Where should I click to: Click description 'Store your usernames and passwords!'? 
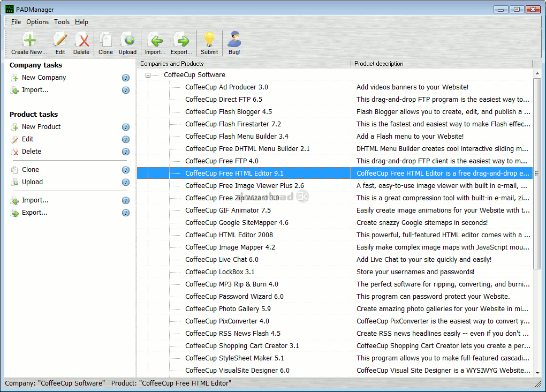click(x=415, y=272)
